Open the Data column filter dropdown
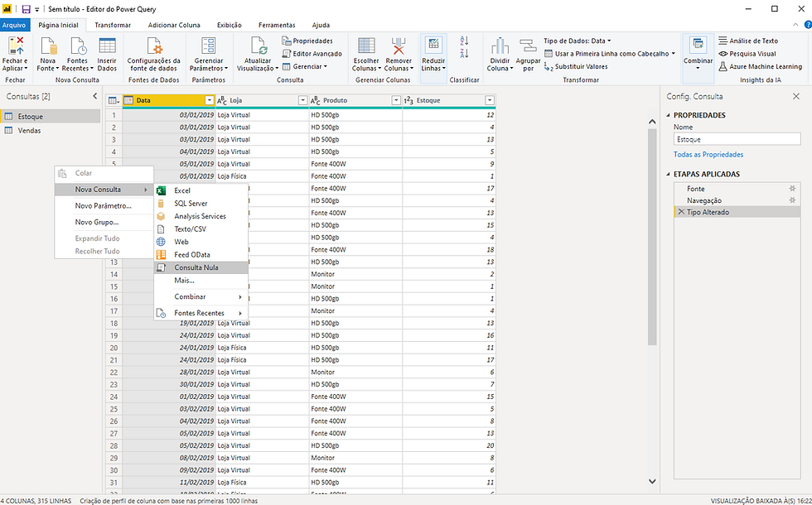 point(209,100)
